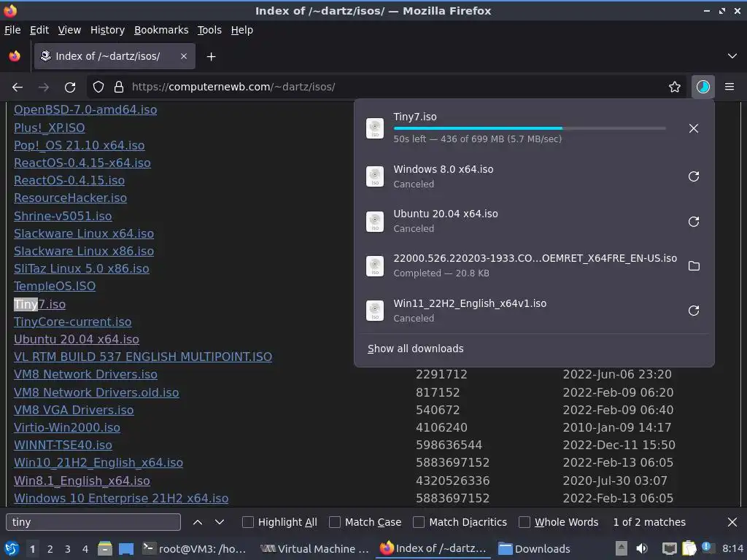Expand the list all tabs chevron
The height and width of the screenshot is (560, 747).
coord(732,56)
